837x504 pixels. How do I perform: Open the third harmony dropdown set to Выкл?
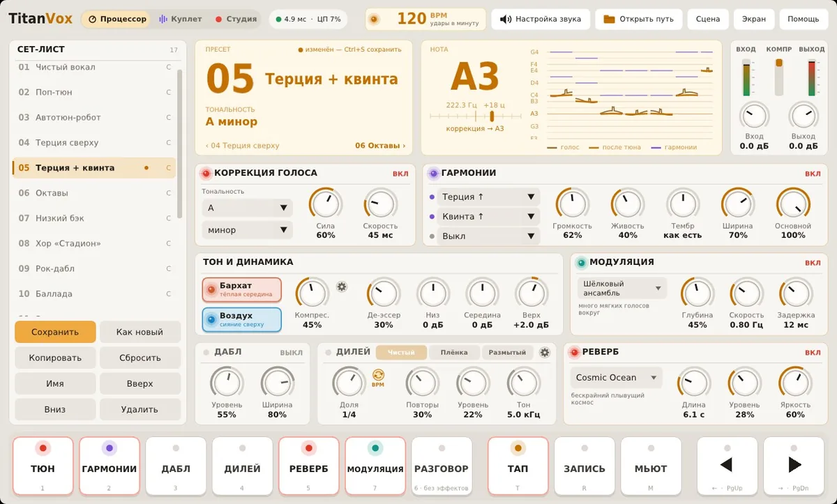488,236
